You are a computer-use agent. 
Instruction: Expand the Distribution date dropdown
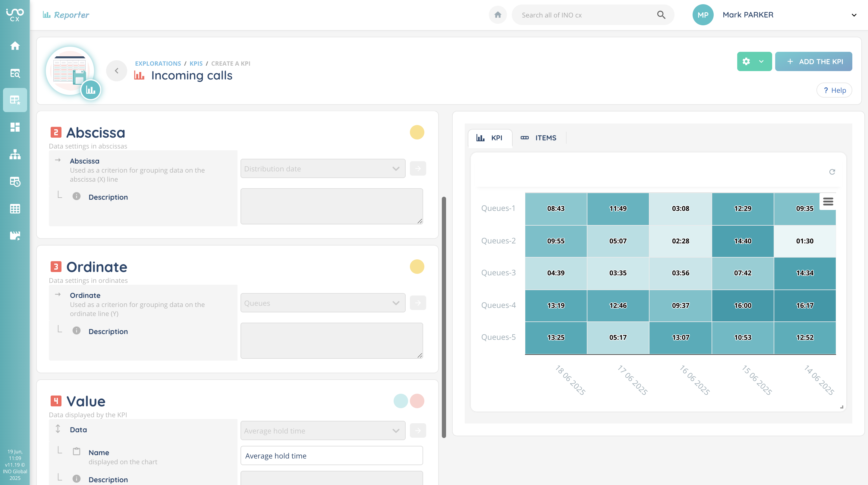[x=322, y=168]
